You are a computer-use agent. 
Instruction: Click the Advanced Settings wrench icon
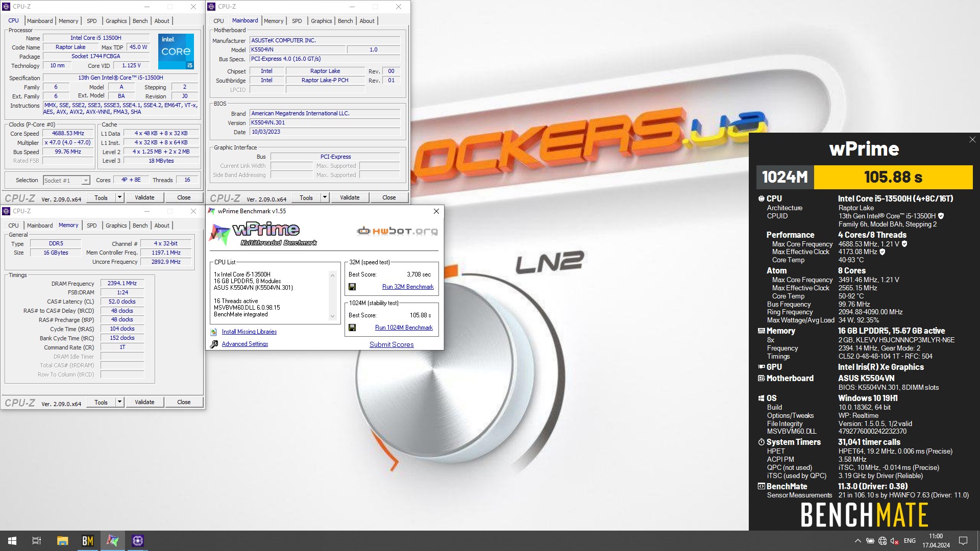214,344
